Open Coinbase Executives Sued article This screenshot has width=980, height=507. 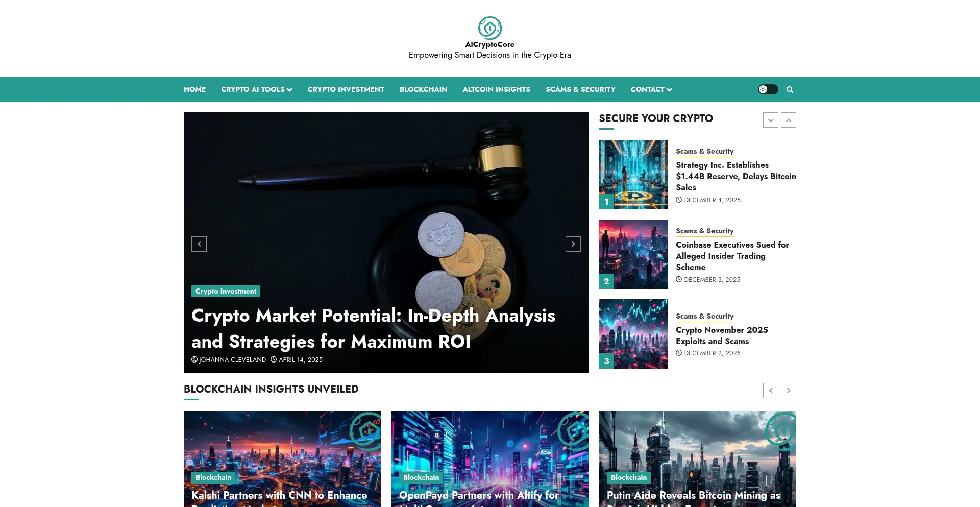[x=732, y=256]
